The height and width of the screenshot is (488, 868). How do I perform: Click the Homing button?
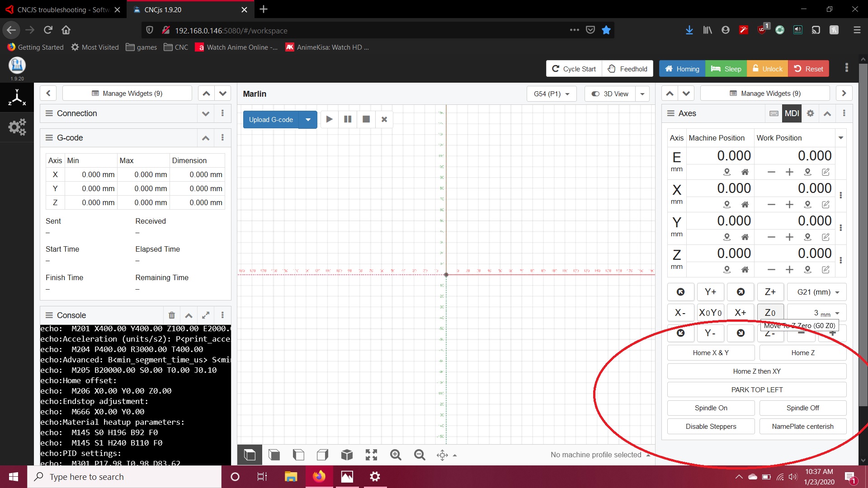click(x=682, y=69)
